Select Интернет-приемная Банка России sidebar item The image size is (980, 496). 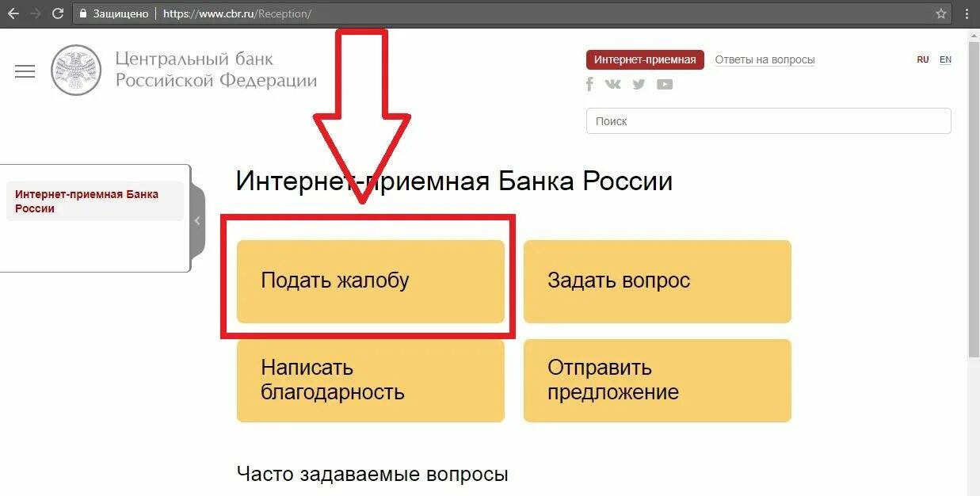94,201
